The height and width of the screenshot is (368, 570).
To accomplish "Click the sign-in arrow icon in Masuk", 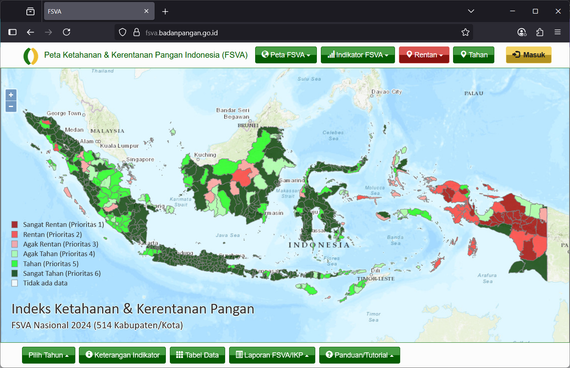I will [516, 55].
